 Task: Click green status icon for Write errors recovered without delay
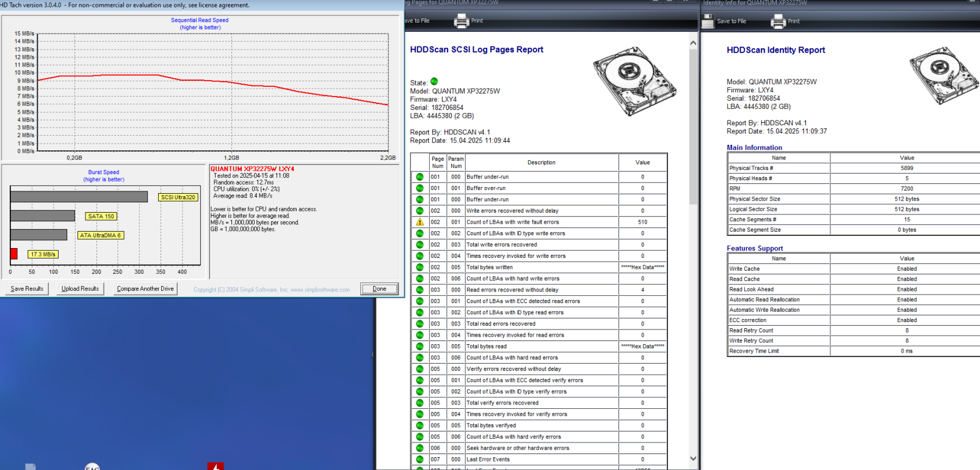[419, 211]
